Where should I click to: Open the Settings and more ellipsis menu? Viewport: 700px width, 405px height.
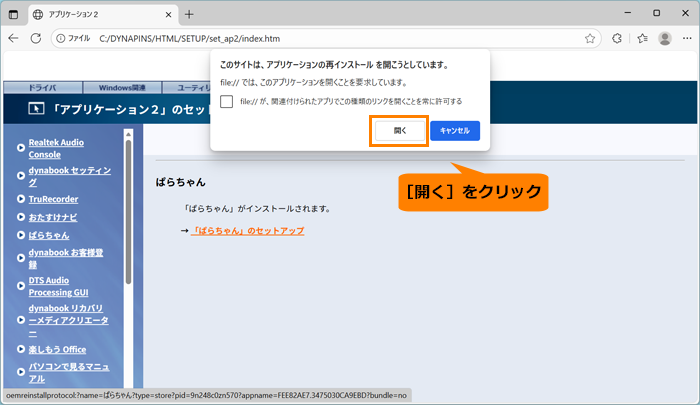[x=687, y=38]
